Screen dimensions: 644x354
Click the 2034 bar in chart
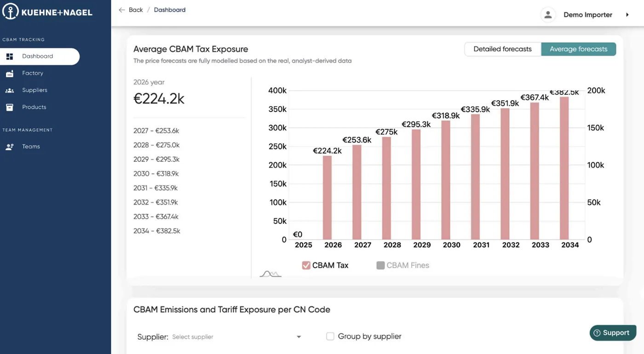click(x=564, y=168)
